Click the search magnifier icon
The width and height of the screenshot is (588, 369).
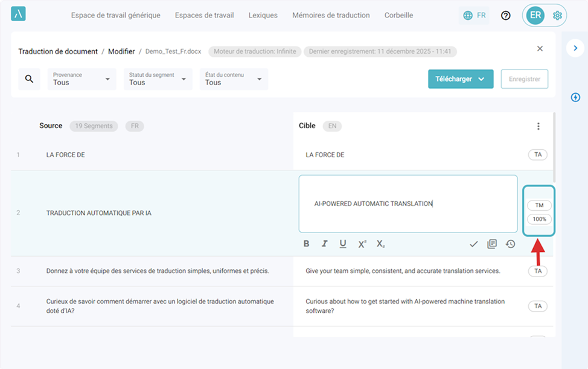coord(29,79)
